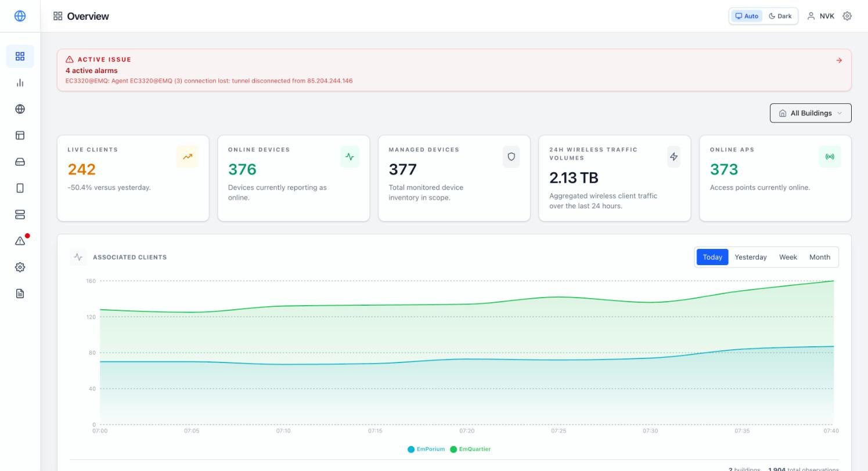Click the arrow on the active issue banner

point(839,60)
